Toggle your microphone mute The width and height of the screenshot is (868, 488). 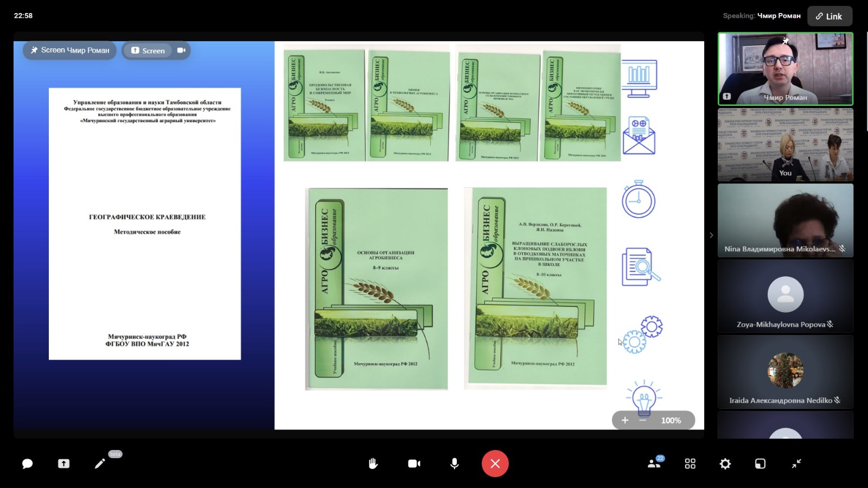pyautogui.click(x=455, y=464)
